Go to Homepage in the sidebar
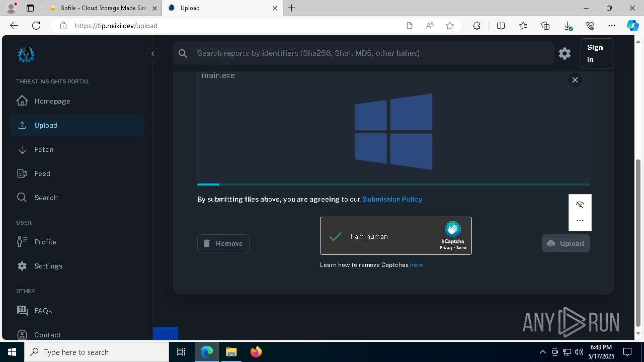The height and width of the screenshot is (362, 644). 77,101
